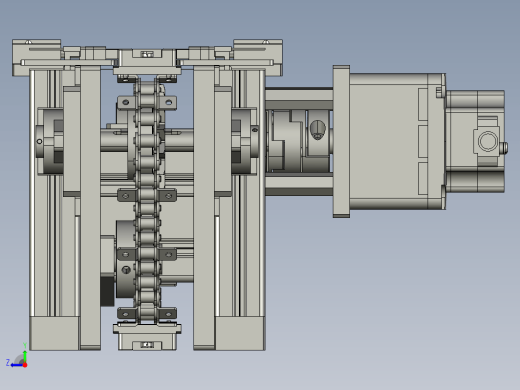The height and width of the screenshot is (390, 520).
Task: Pick the right shaft bearing collar with screw
Action: point(245,141)
